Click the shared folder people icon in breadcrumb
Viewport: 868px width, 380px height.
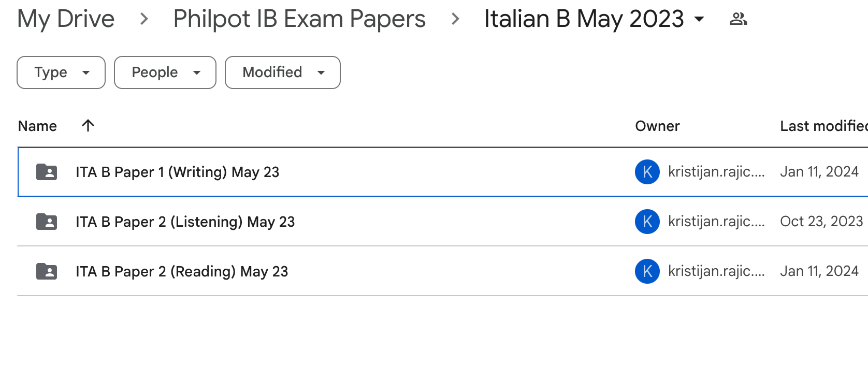(x=738, y=19)
